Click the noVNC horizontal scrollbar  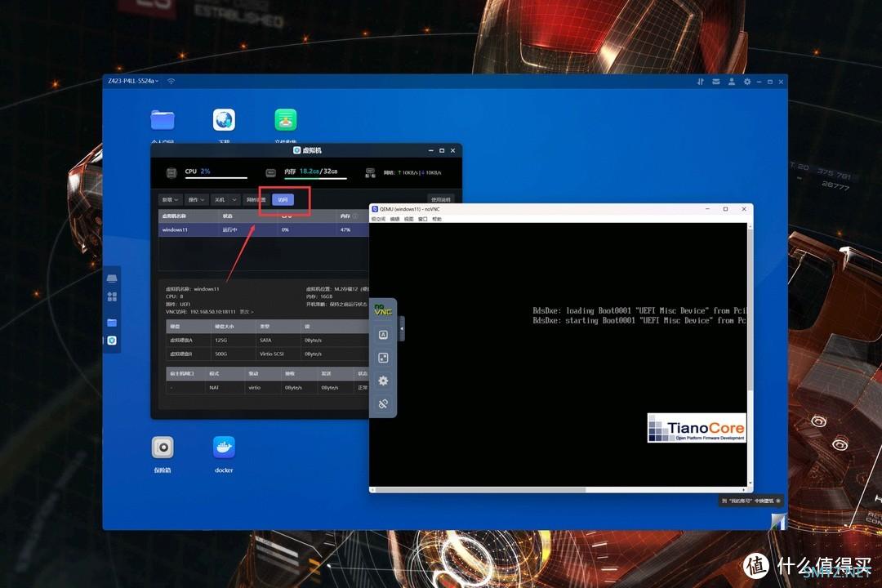pyautogui.click(x=481, y=489)
